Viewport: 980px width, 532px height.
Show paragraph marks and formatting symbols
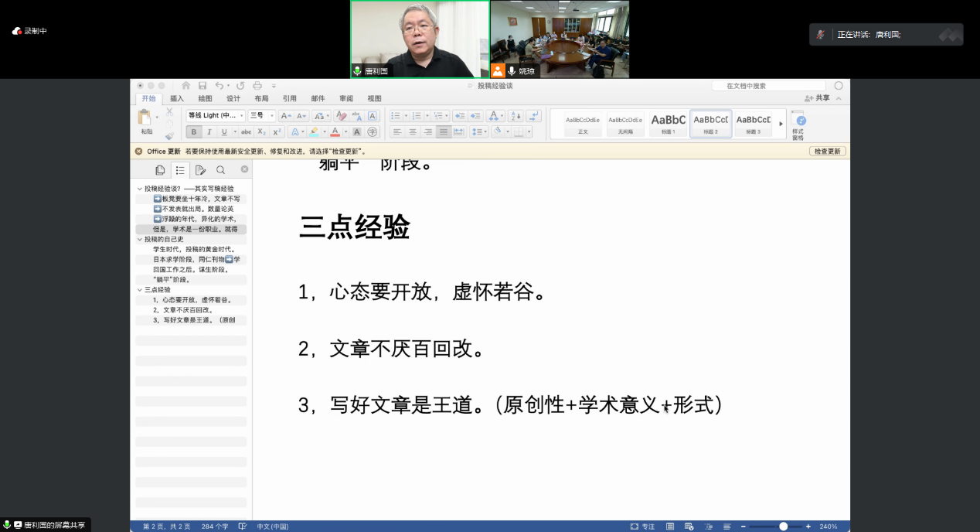click(x=533, y=115)
